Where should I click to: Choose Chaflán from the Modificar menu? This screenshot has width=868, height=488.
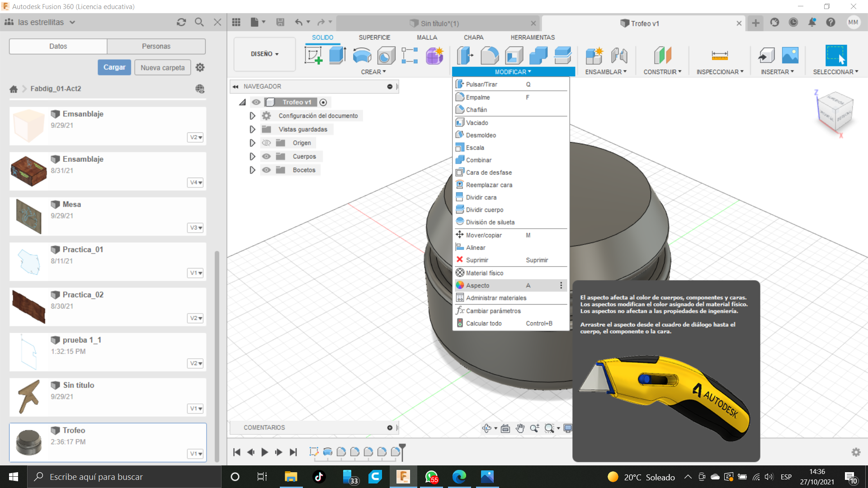(x=476, y=110)
